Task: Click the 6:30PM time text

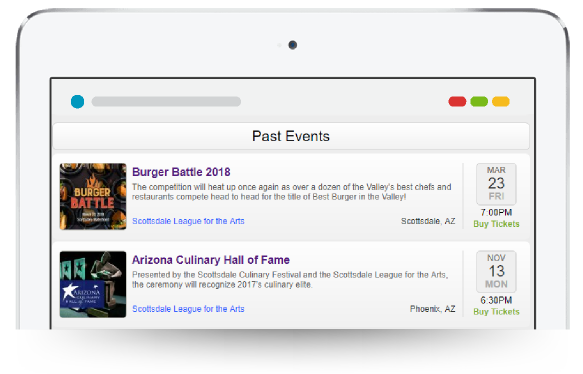Action: click(x=496, y=300)
